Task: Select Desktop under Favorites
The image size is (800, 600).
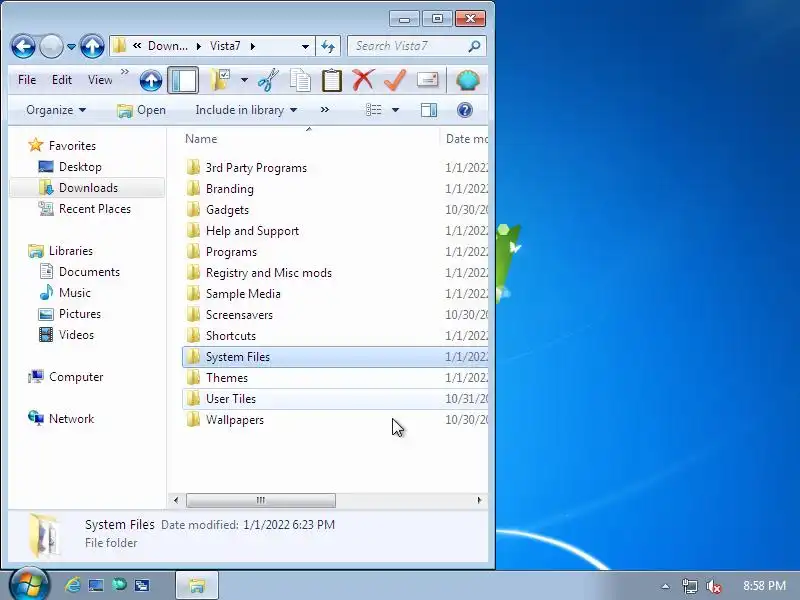Action: (80, 167)
